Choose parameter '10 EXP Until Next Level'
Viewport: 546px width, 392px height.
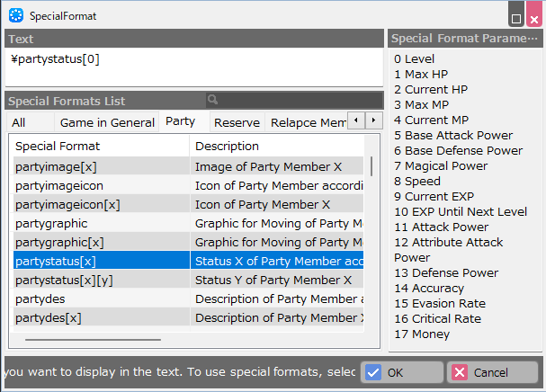point(461,211)
